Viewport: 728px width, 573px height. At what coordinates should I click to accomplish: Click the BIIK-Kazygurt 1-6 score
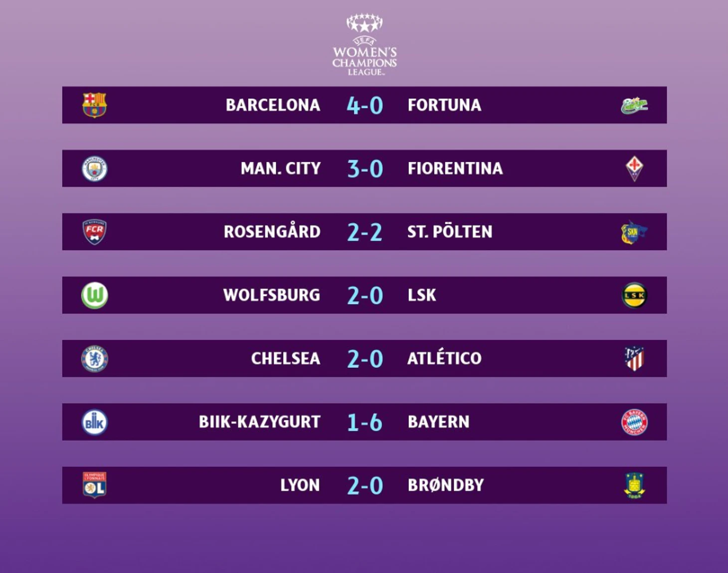364,423
